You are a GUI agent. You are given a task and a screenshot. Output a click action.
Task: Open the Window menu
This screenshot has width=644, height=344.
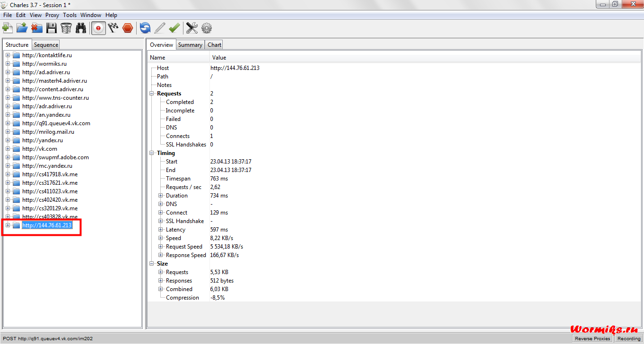pyautogui.click(x=91, y=15)
